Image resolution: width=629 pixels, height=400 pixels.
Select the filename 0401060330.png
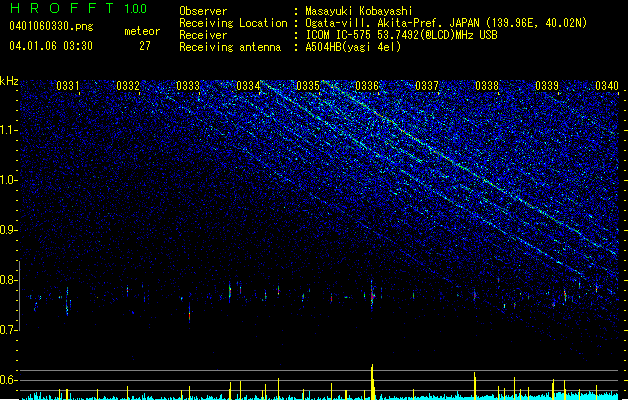[x=51, y=26]
